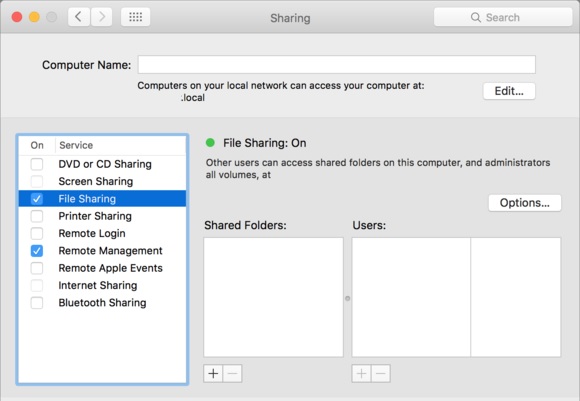Select the File Sharing service row

(x=102, y=199)
